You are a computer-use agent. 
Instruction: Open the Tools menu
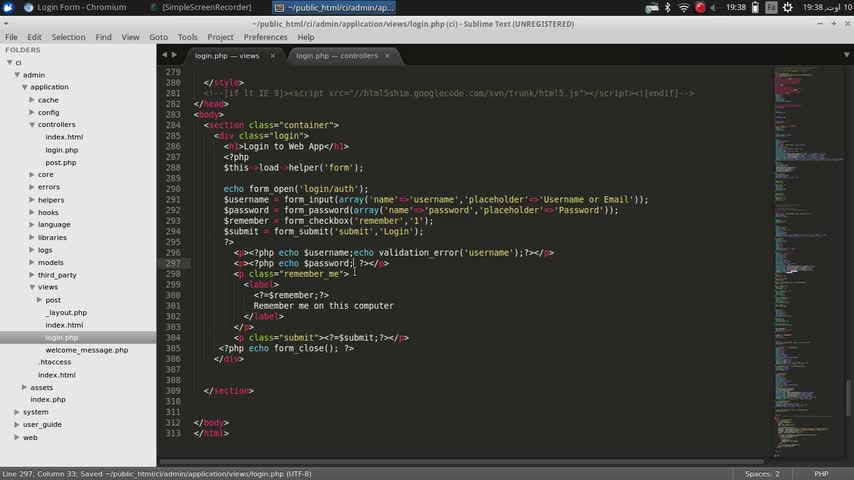point(187,37)
